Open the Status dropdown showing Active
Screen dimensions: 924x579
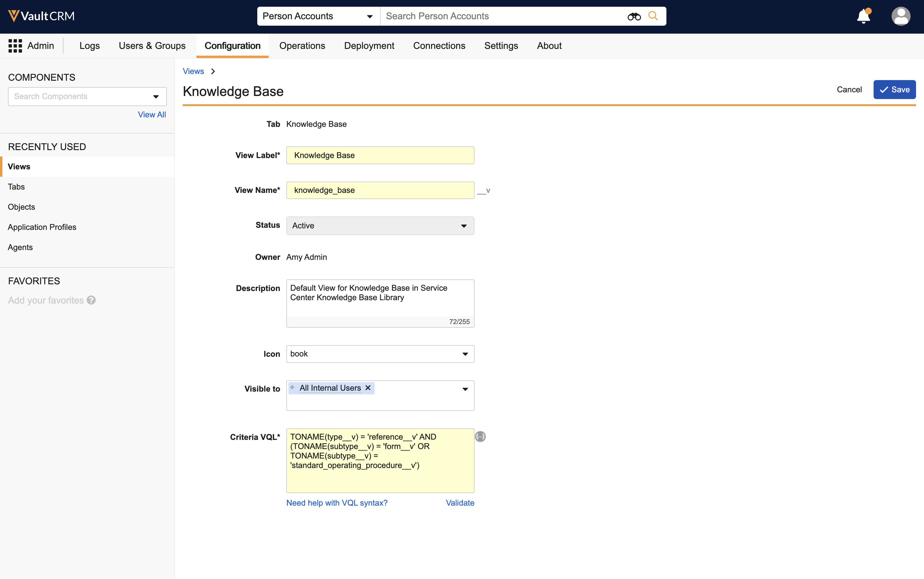pos(380,226)
